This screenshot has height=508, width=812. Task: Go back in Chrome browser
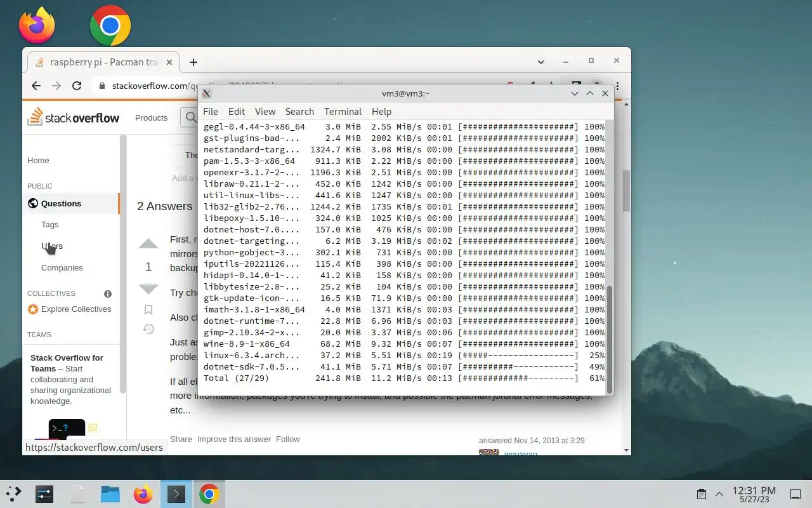pyautogui.click(x=36, y=86)
